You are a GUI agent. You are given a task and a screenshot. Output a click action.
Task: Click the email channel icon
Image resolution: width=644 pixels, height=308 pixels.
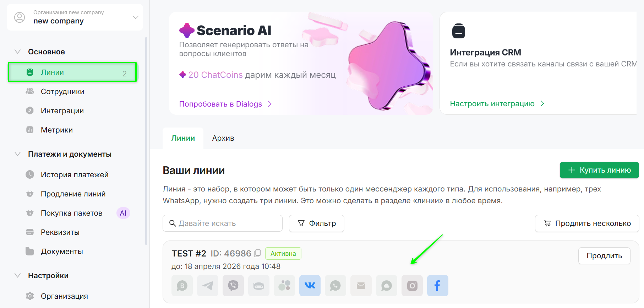coord(361,286)
